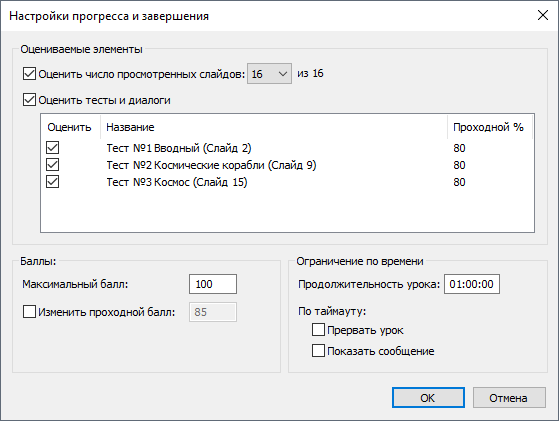Enable 'Прервать урок' on timeout
The height and width of the screenshot is (421, 559).
tap(318, 330)
